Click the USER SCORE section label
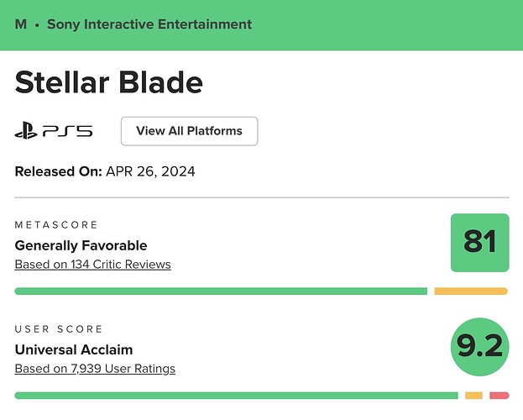The width and height of the screenshot is (523, 420). 59,329
